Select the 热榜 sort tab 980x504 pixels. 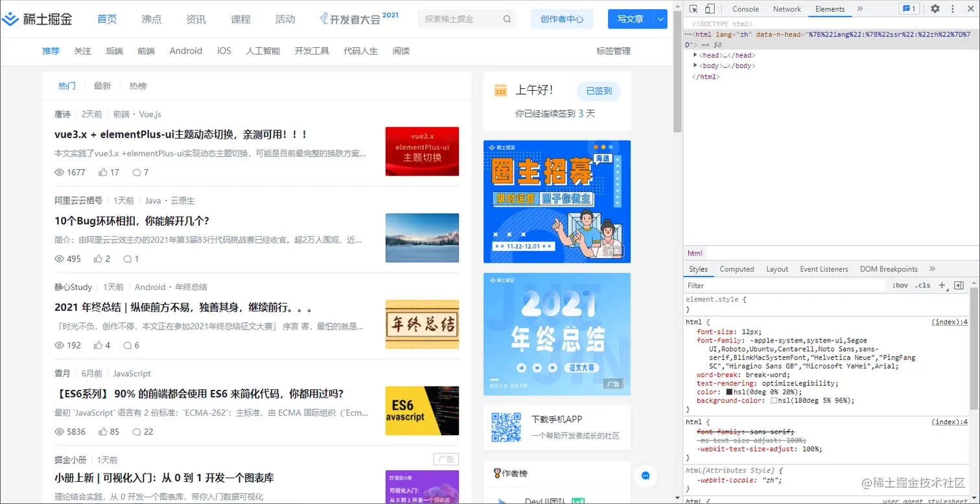(138, 86)
